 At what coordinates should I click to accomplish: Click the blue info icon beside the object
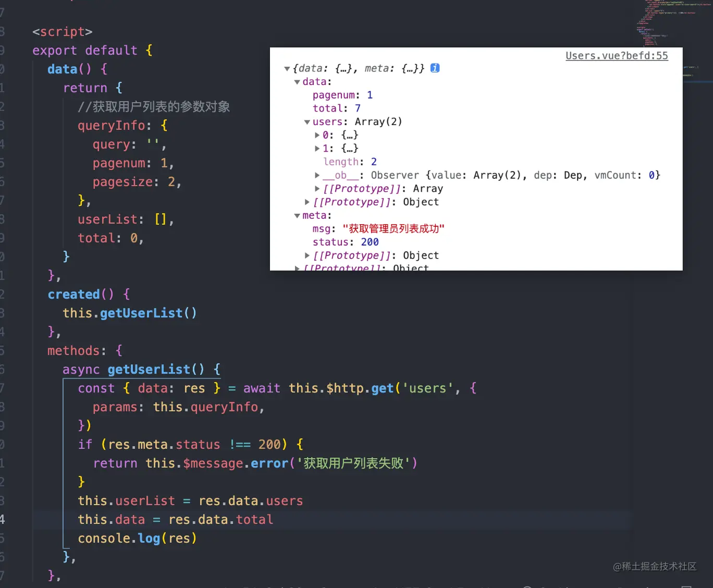435,68
